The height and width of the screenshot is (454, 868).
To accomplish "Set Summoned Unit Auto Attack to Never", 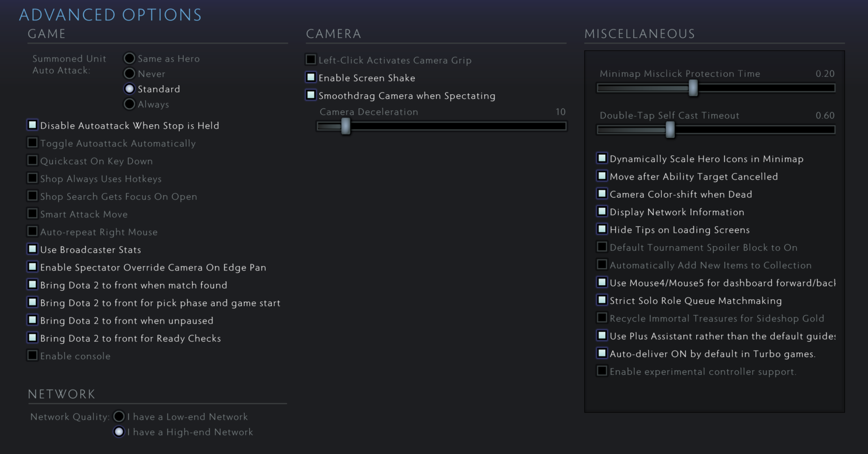I will coord(129,73).
